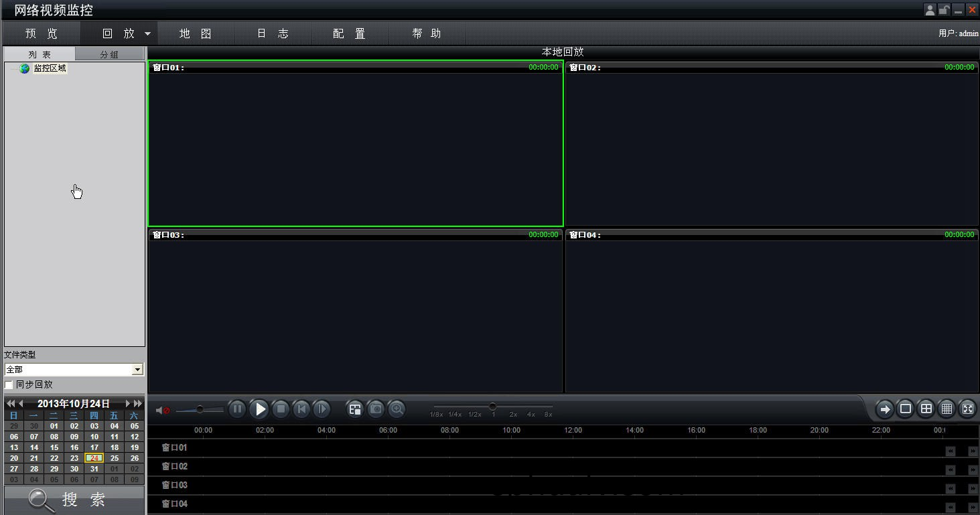Click the 搜索 search button
This screenshot has width=980, height=515.
pyautogui.click(x=74, y=500)
